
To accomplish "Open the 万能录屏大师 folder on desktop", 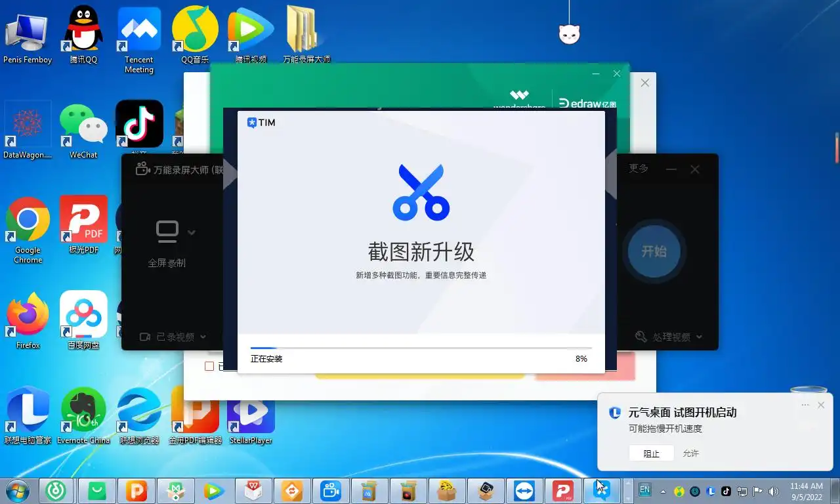I will [306, 34].
